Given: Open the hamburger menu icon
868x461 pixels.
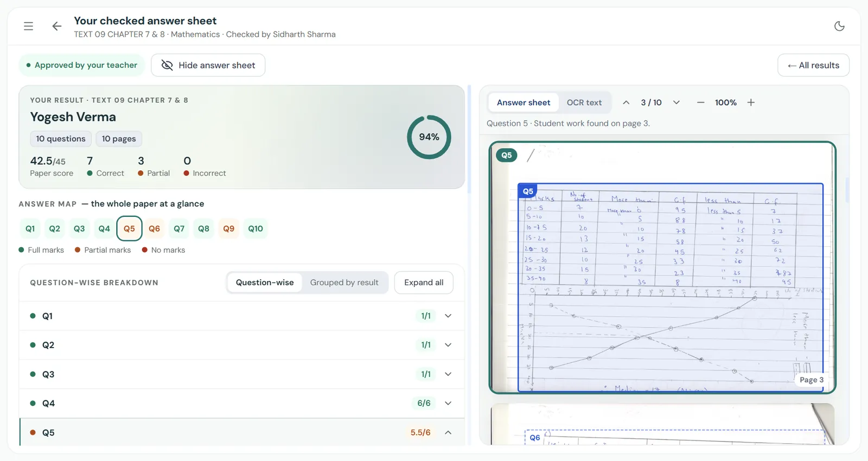Looking at the screenshot, I should [x=29, y=26].
